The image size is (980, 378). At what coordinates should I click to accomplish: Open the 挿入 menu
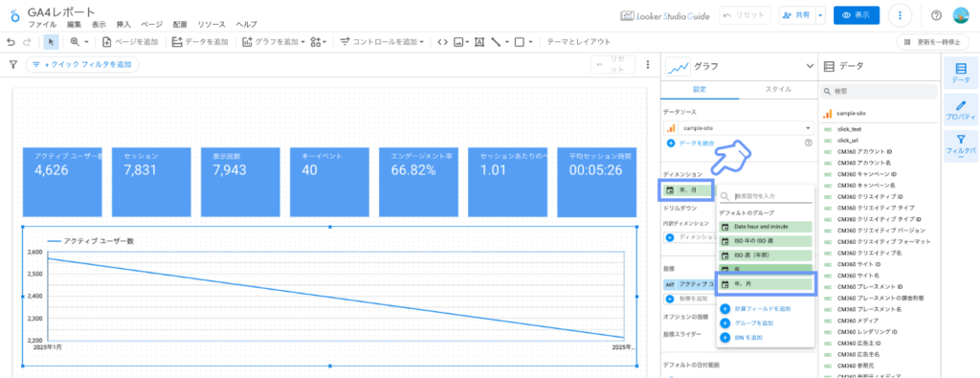click(123, 24)
